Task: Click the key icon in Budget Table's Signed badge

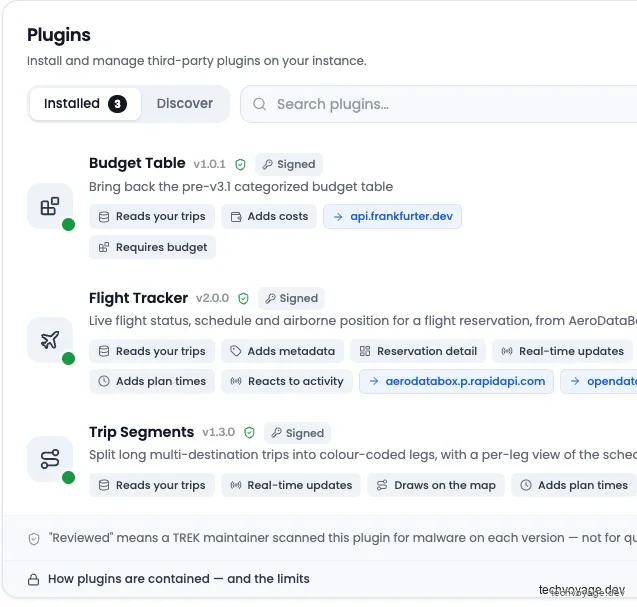Action: (x=267, y=164)
